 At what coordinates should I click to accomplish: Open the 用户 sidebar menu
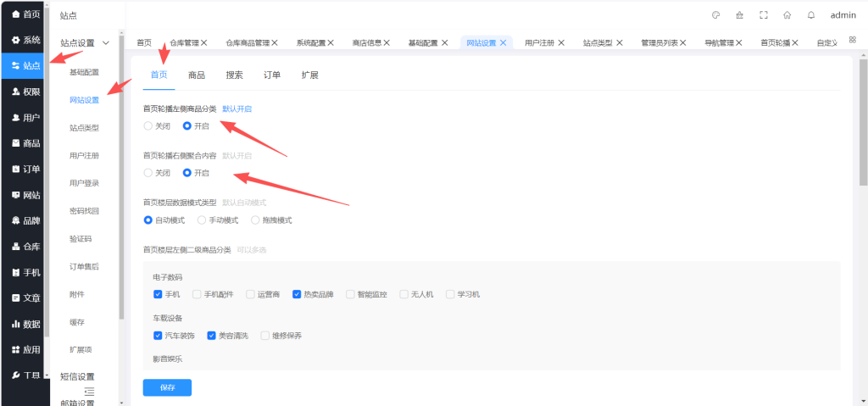[x=25, y=118]
